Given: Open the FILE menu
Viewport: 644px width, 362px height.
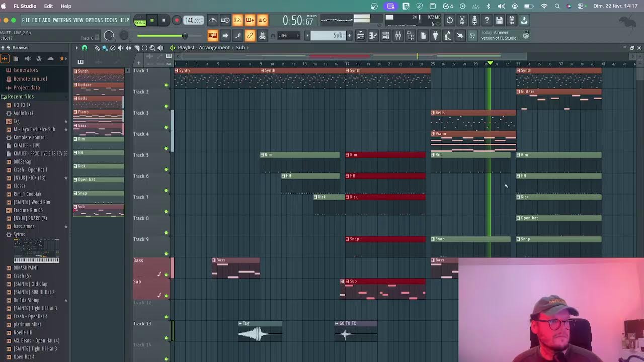Looking at the screenshot, I should [26, 20].
